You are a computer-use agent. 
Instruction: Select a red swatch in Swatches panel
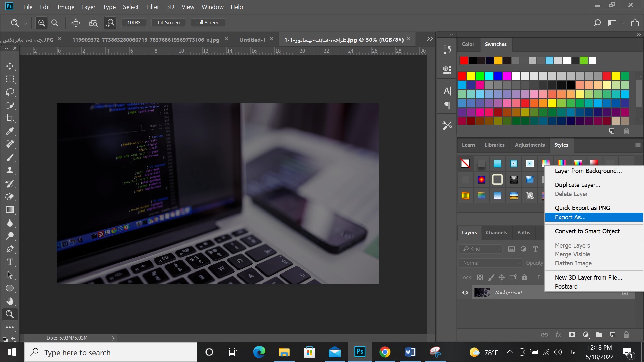[x=464, y=60]
